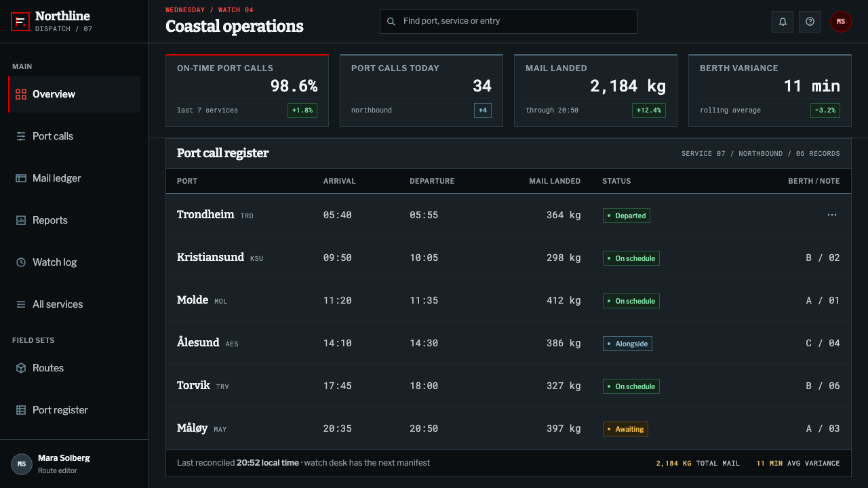Click the Watch log clock icon
Screen dimensions: 868x488
coord(21,262)
